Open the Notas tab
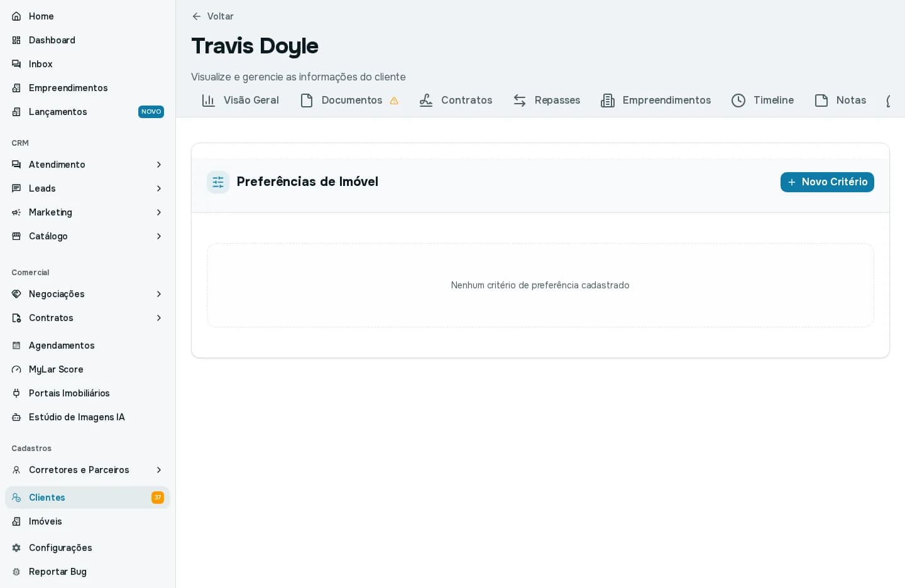Viewport: 905px width, 588px height. (x=840, y=101)
